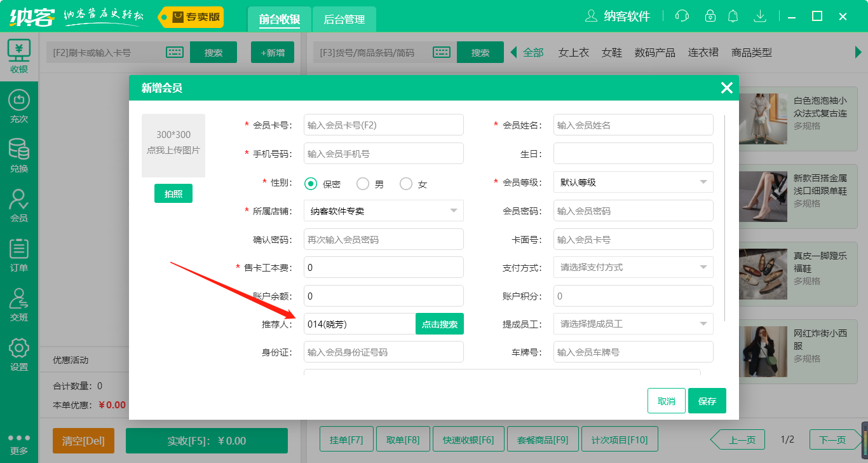The image size is (868, 463).
Task: Select the 女 gender radio button
Action: (406, 183)
